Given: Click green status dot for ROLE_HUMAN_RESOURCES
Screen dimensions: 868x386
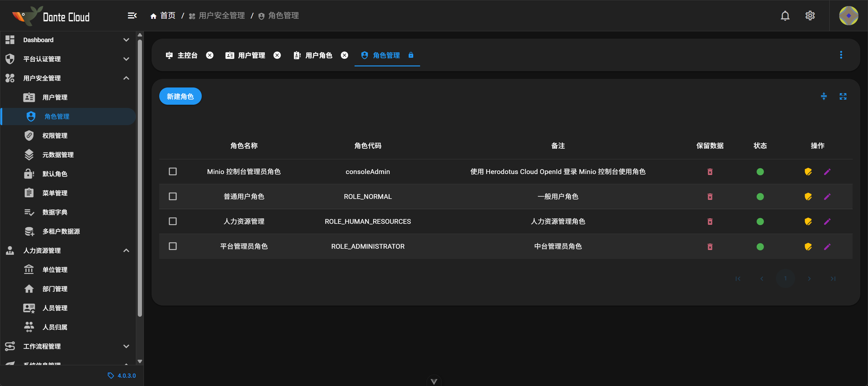Looking at the screenshot, I should pyautogui.click(x=760, y=222).
